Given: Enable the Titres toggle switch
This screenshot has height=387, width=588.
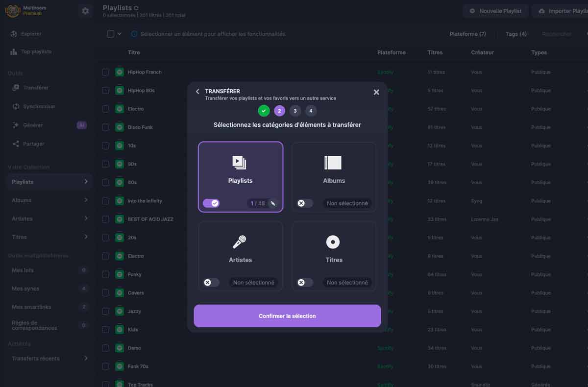Looking at the screenshot, I should point(305,283).
